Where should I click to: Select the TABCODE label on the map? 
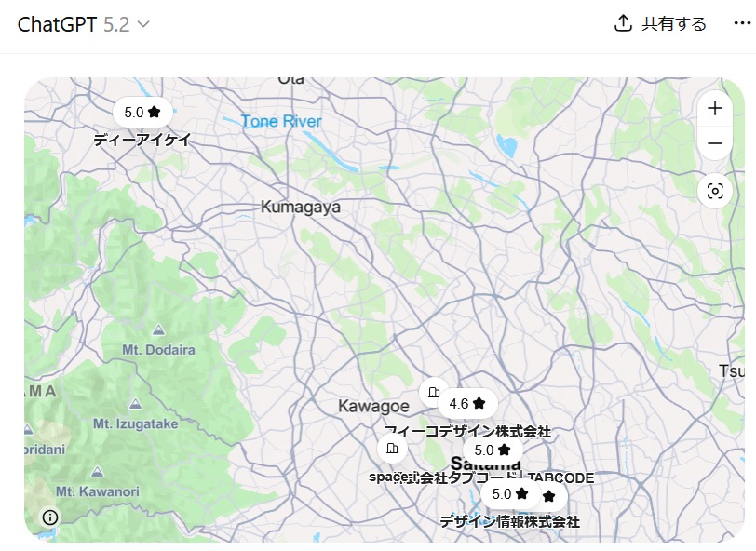coord(563,476)
